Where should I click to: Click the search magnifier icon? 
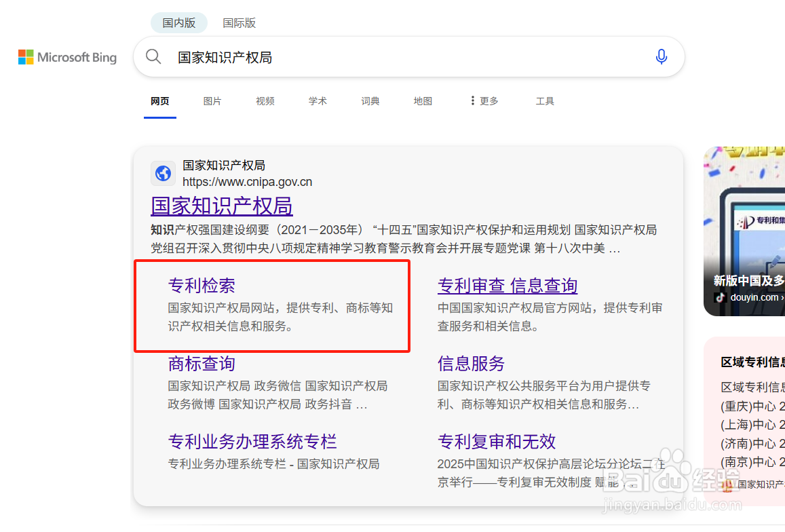tap(153, 56)
